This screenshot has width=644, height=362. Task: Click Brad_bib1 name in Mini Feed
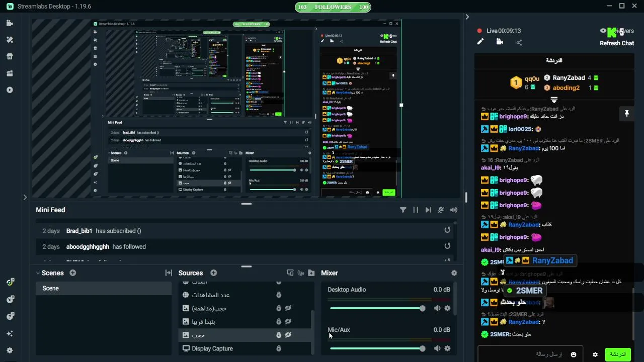[x=79, y=231]
